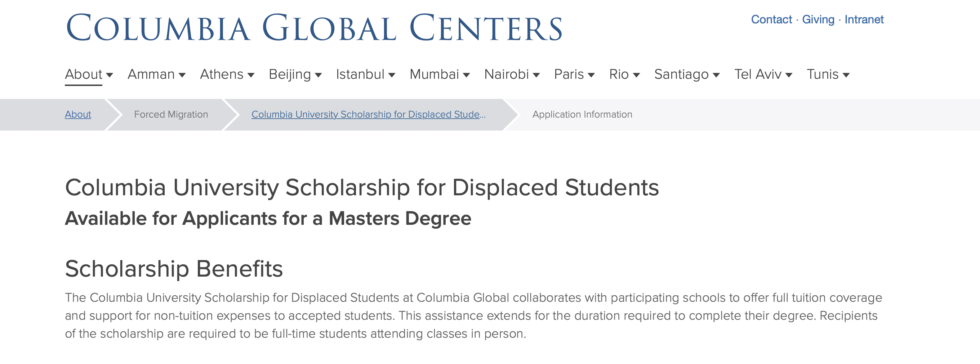The image size is (980, 364).
Task: Open the scholarship breadcrumb link
Action: (368, 114)
